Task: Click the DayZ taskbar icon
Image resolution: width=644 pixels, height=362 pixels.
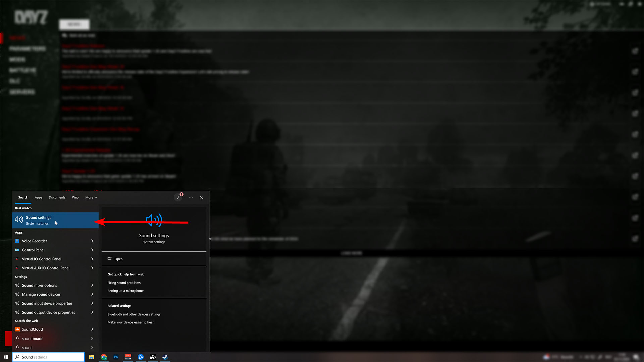Action: click(x=153, y=357)
